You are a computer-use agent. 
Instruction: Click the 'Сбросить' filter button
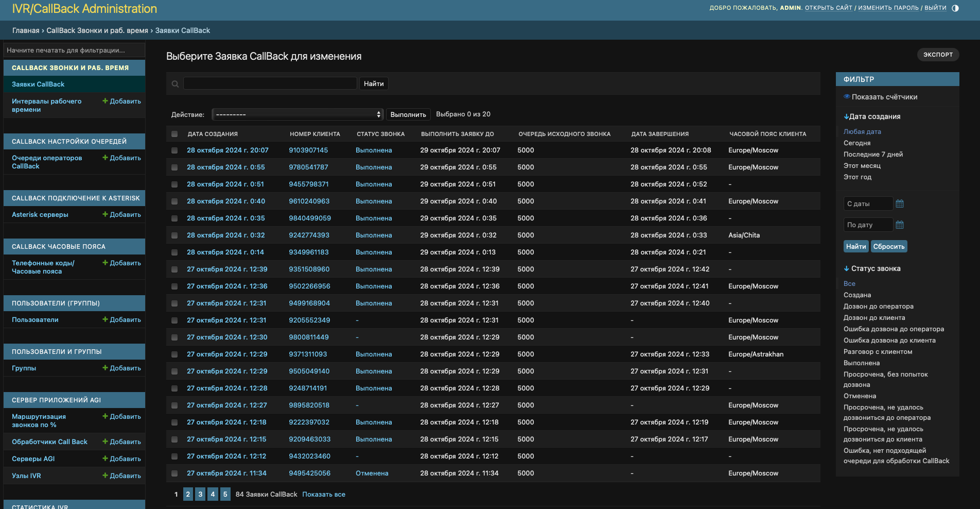coord(888,246)
